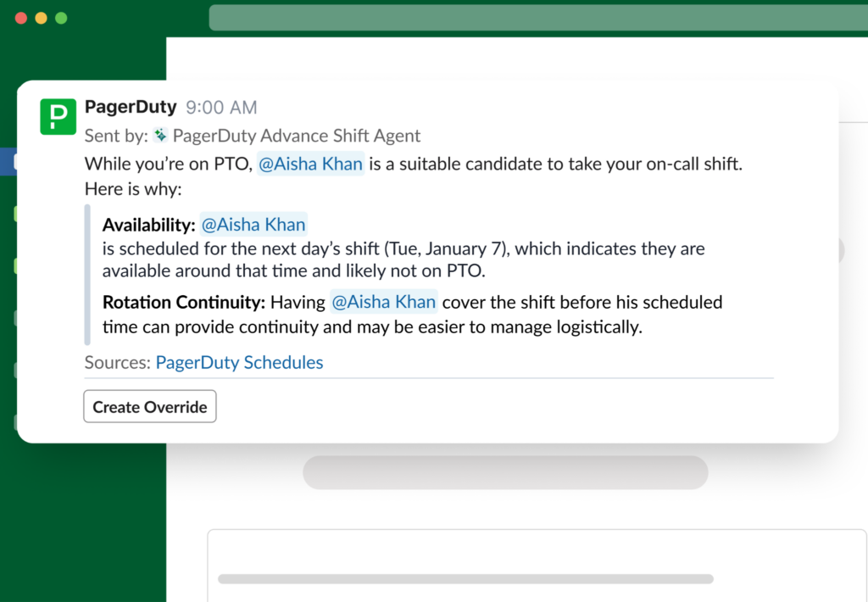868x602 pixels.
Task: Click the bold Rotation Continuity heading
Action: 184,302
